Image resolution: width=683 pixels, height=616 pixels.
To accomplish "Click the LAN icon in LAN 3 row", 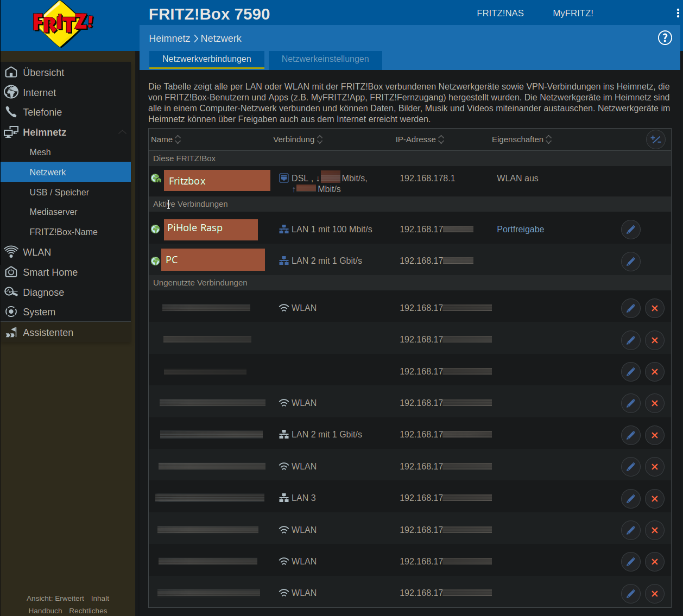I will 283,498.
